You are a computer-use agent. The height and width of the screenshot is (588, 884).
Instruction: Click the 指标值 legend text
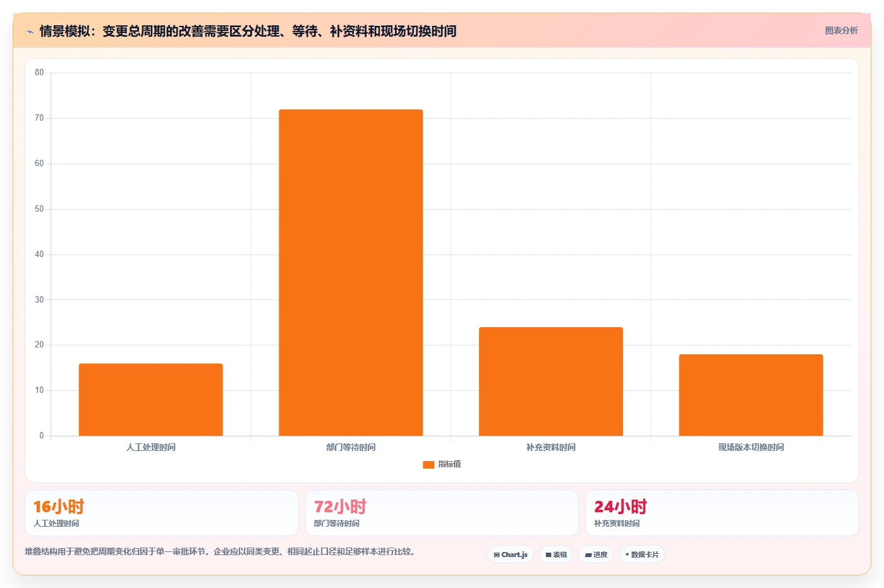(449, 464)
